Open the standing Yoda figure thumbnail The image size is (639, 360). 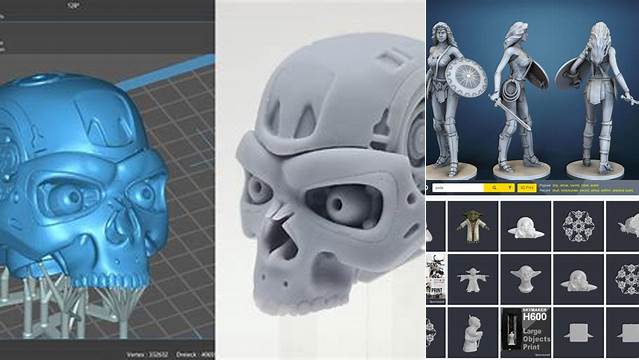[473, 226]
